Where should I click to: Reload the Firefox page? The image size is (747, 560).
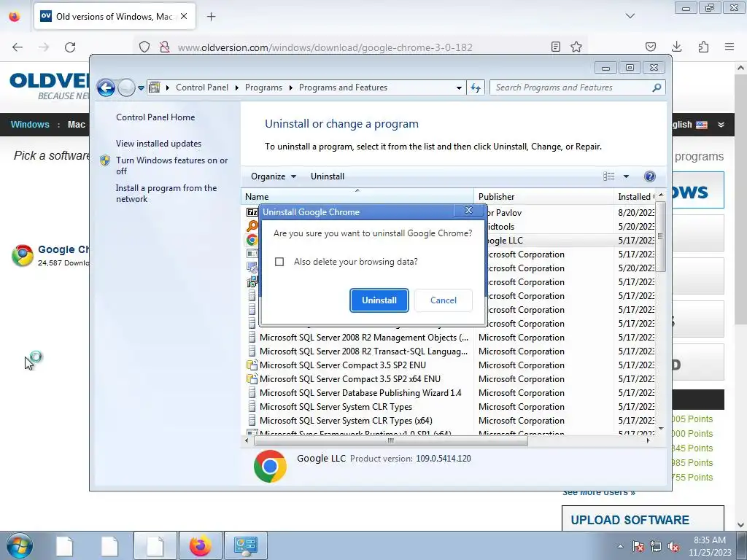[70, 47]
